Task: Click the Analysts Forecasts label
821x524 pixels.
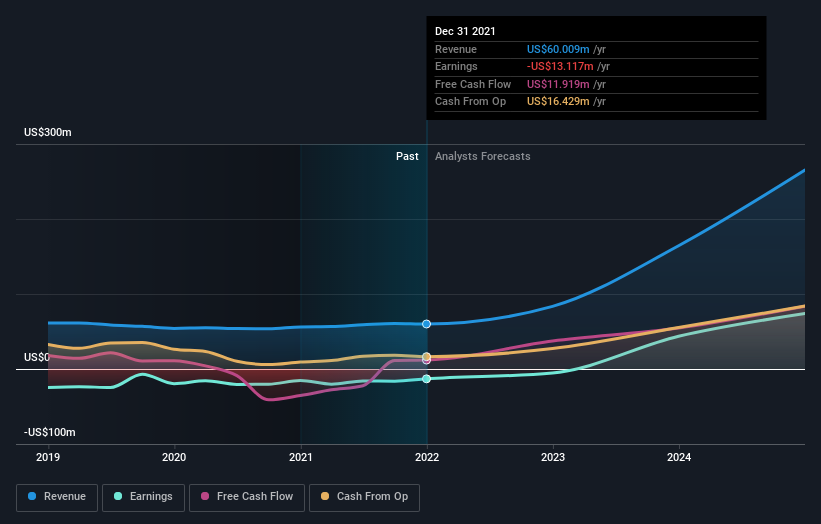Action: [x=482, y=157]
